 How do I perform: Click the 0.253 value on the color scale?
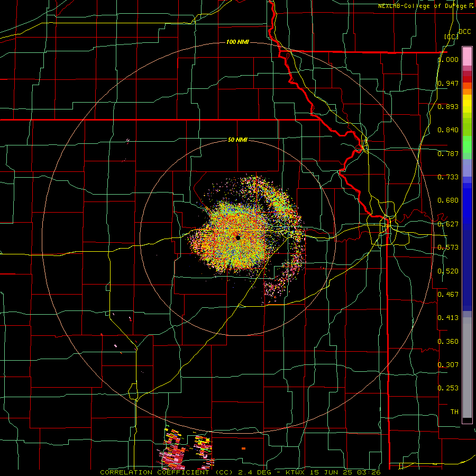[448, 388]
